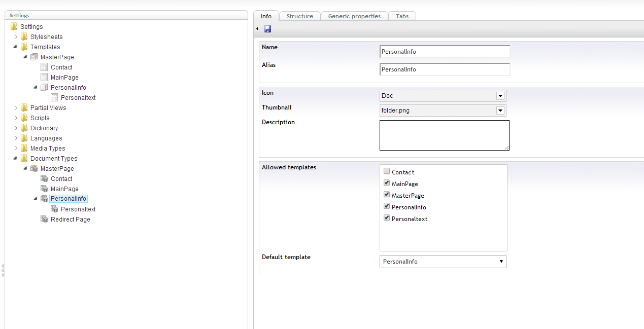644x329 pixels.
Task: Click the Media Types folder icon
Action: 24,148
